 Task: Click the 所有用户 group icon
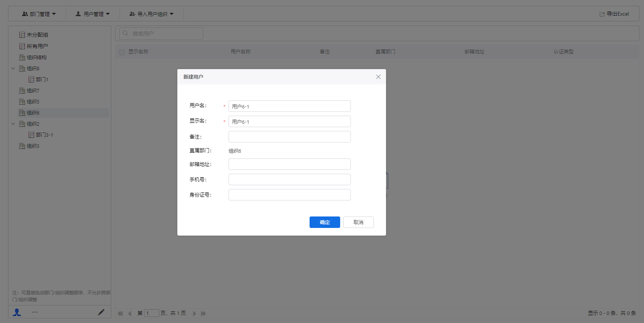[22, 46]
